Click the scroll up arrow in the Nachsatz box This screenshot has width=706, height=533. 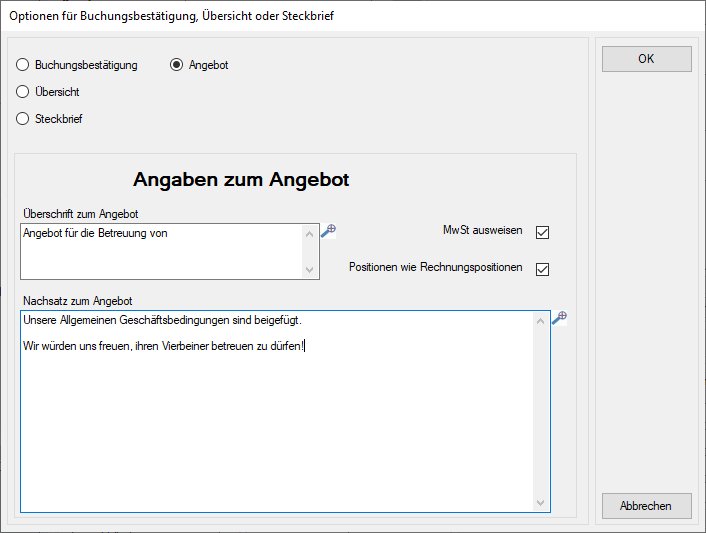(541, 320)
